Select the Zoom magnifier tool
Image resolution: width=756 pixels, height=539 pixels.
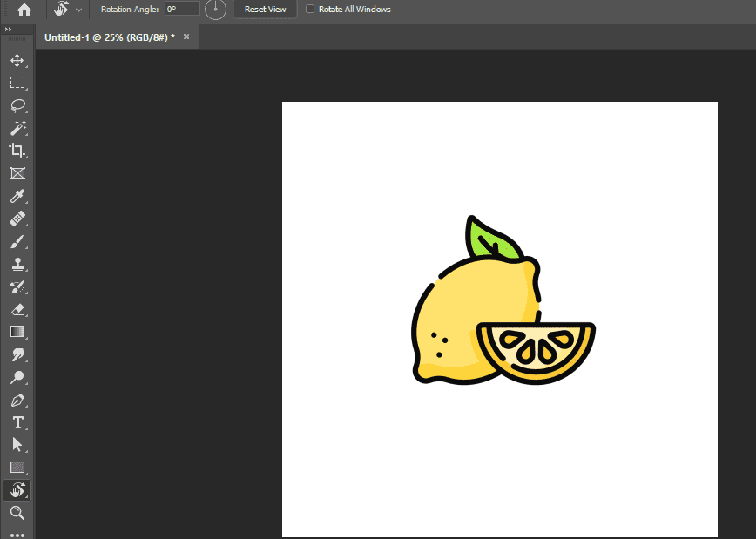[x=17, y=513]
